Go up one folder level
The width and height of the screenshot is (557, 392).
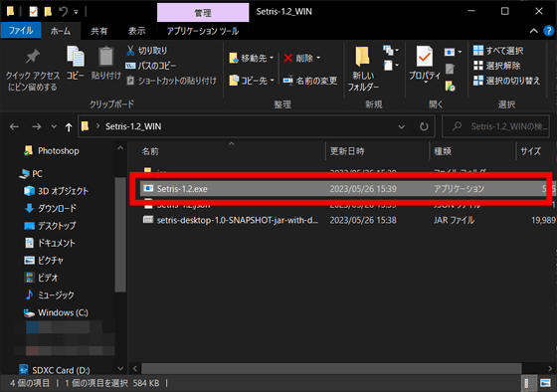click(69, 127)
